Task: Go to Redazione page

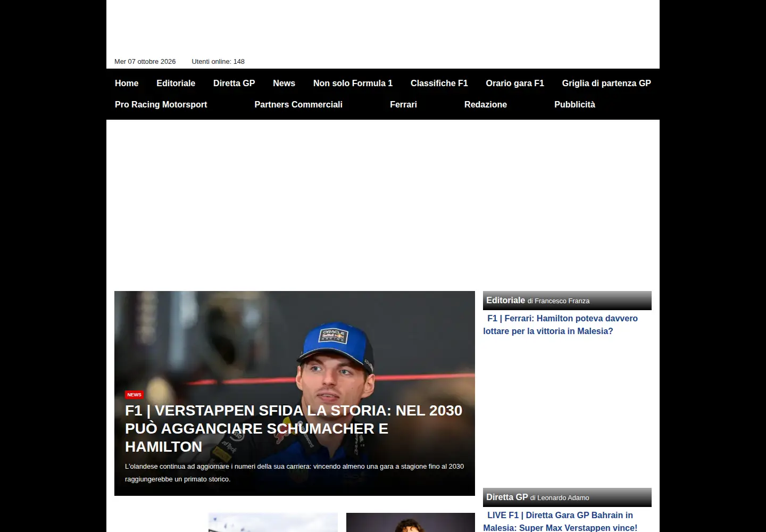Action: [x=486, y=105]
